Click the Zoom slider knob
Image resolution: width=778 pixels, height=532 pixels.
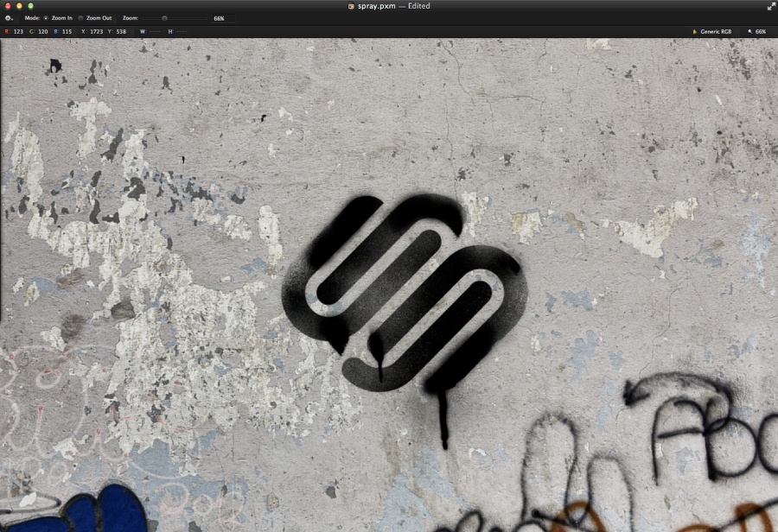point(164,18)
